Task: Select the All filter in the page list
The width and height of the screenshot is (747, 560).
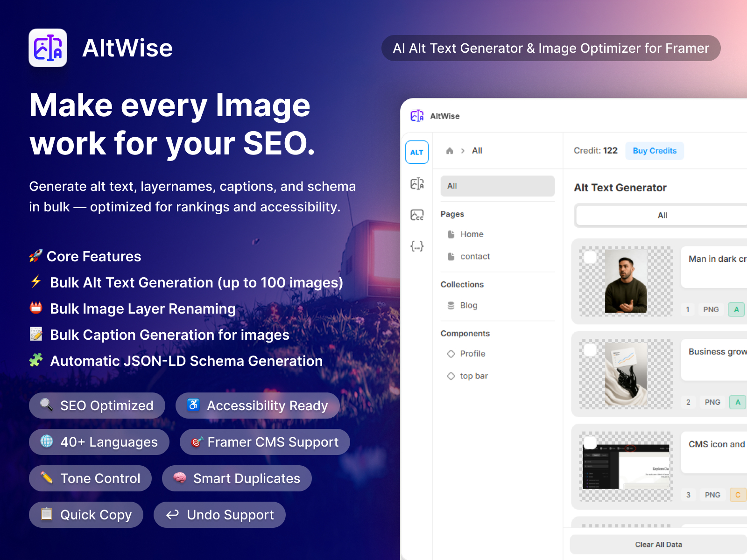Action: coord(498,186)
